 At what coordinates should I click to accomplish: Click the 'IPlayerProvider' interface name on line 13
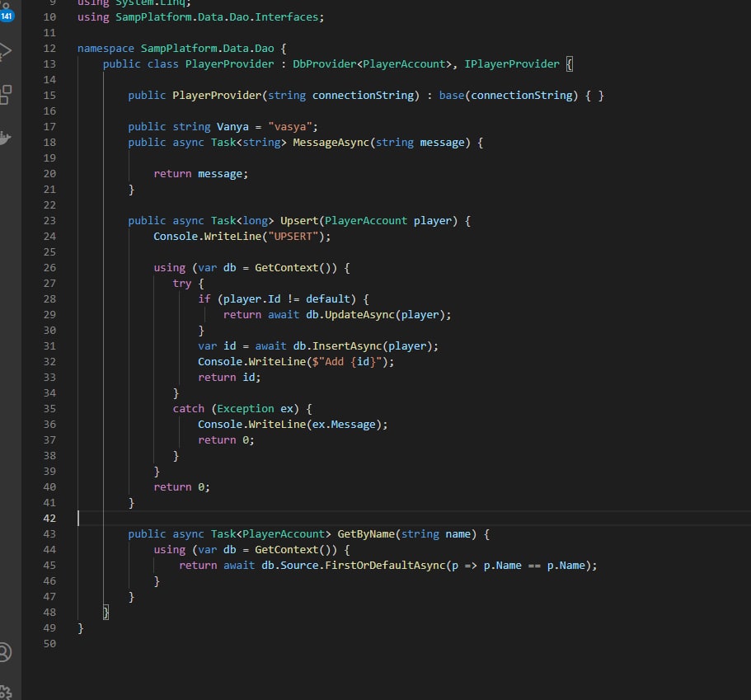(x=512, y=64)
